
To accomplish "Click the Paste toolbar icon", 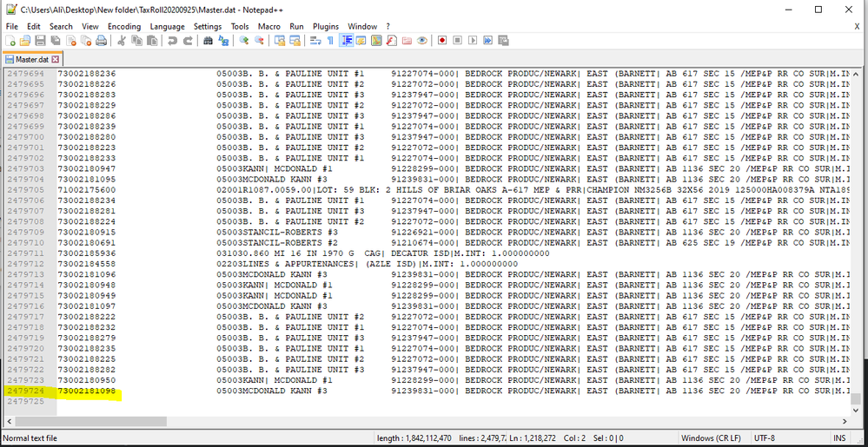I will tap(152, 41).
